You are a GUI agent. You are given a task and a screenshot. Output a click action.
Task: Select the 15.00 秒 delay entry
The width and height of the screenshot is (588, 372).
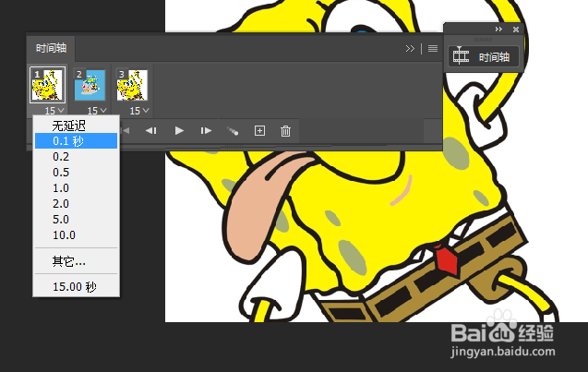76,287
